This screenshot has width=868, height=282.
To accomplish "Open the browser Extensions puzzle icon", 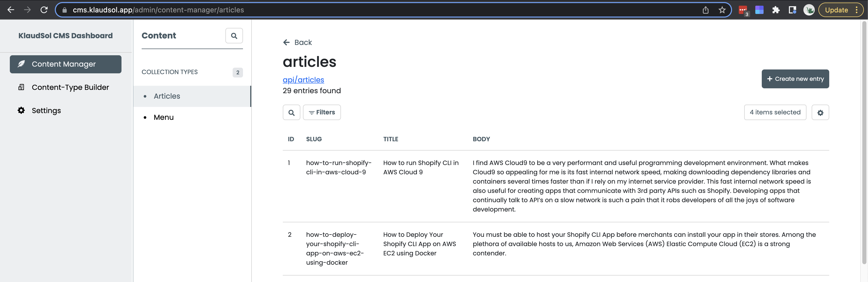I will coord(776,10).
